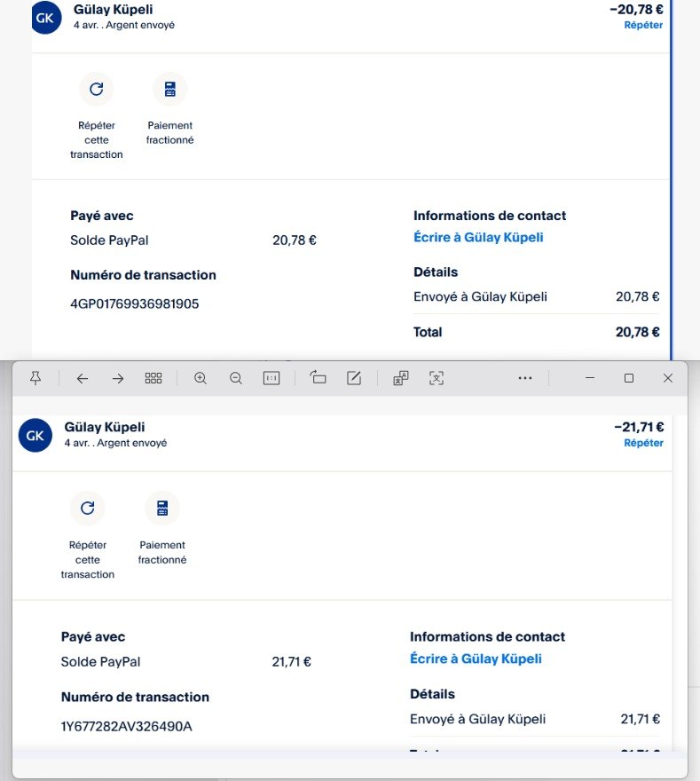Image resolution: width=700 pixels, height=781 pixels.
Task: Show image at actual 1:1 size
Action: 271,378
